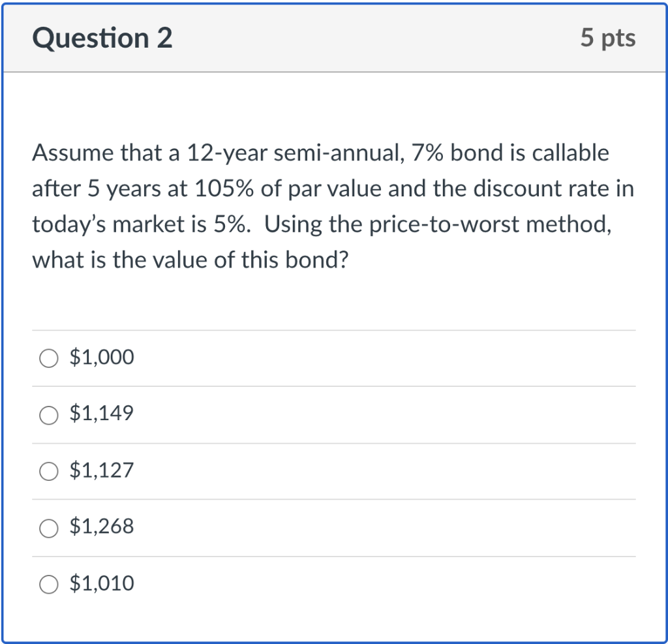Image resolution: width=668 pixels, height=644 pixels.
Task: Mark the $1,268 radio button
Action: [49, 527]
